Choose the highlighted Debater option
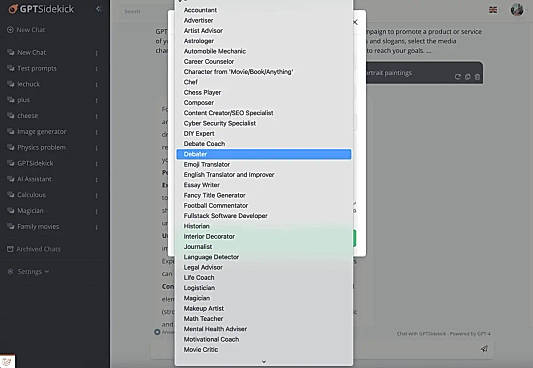 264,154
